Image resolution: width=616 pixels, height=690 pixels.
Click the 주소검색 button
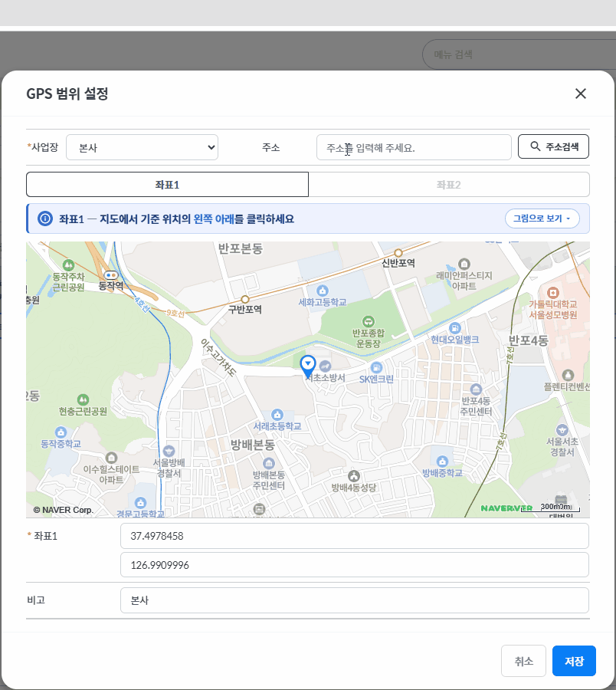(x=554, y=146)
